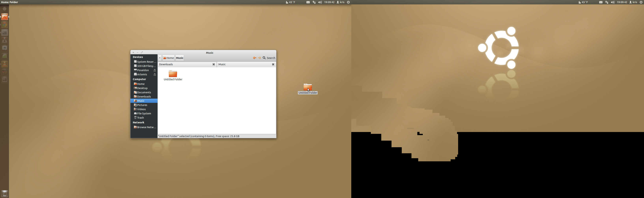Select Music in the sidebar
Image resolution: width=644 pixels, height=198 pixels.
click(144, 101)
